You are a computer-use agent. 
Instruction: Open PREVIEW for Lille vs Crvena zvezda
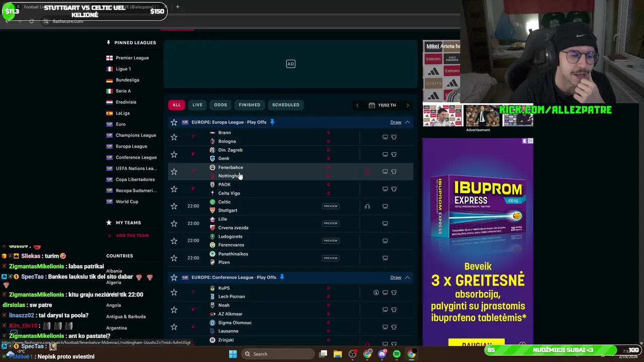pyautogui.click(x=331, y=223)
